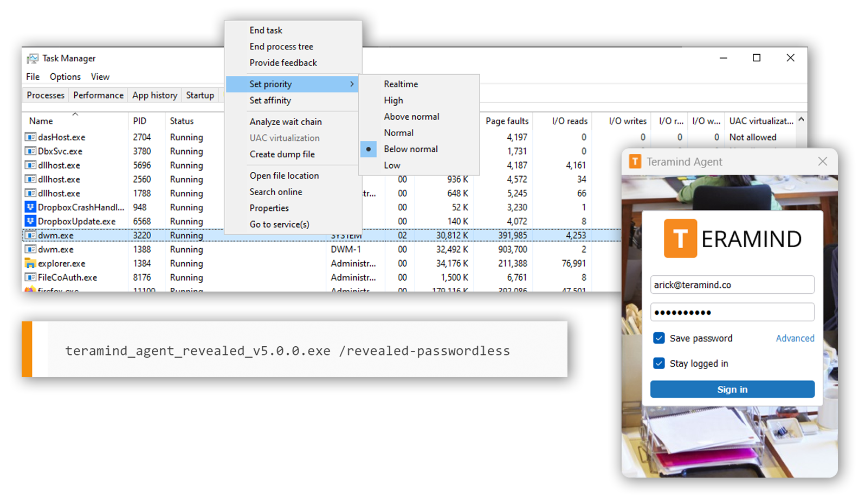The width and height of the screenshot is (865, 504).
Task: Click the explorer.exe folder icon
Action: pos(30,263)
